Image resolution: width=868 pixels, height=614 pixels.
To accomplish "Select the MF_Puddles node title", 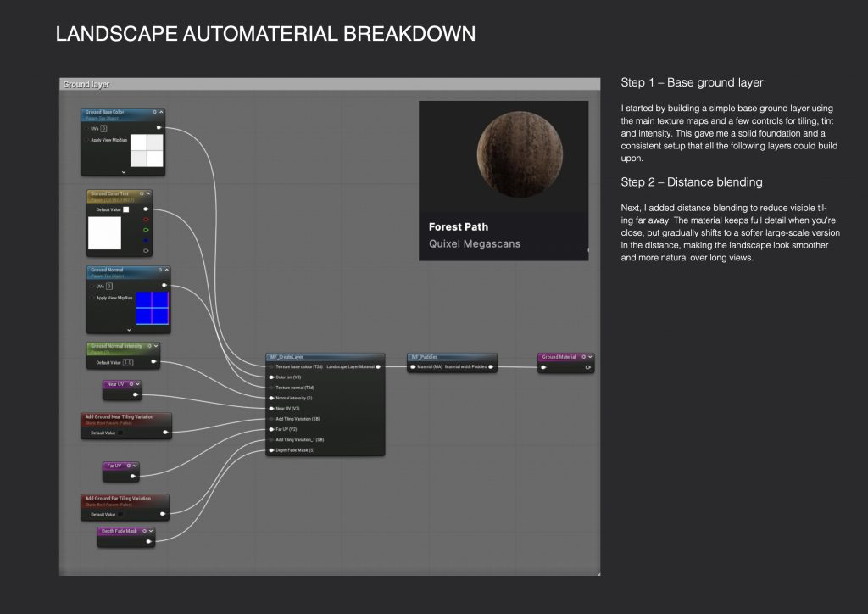I will [425, 357].
